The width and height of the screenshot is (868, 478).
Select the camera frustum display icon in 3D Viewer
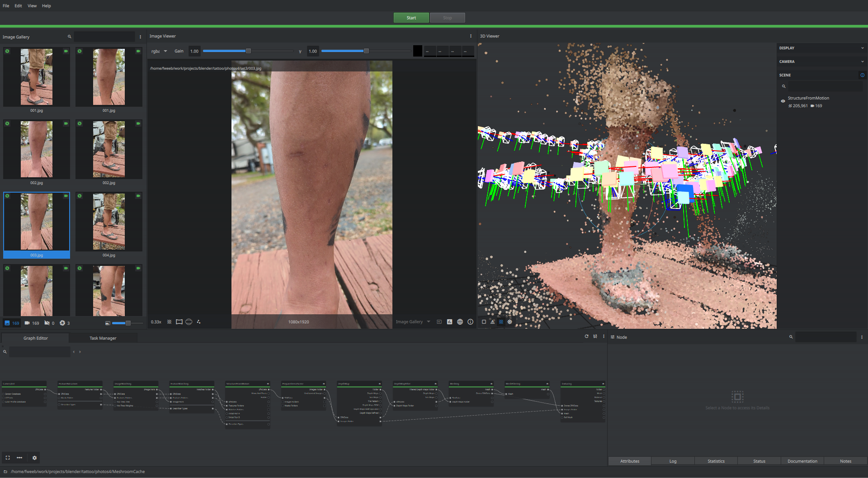tap(492, 322)
